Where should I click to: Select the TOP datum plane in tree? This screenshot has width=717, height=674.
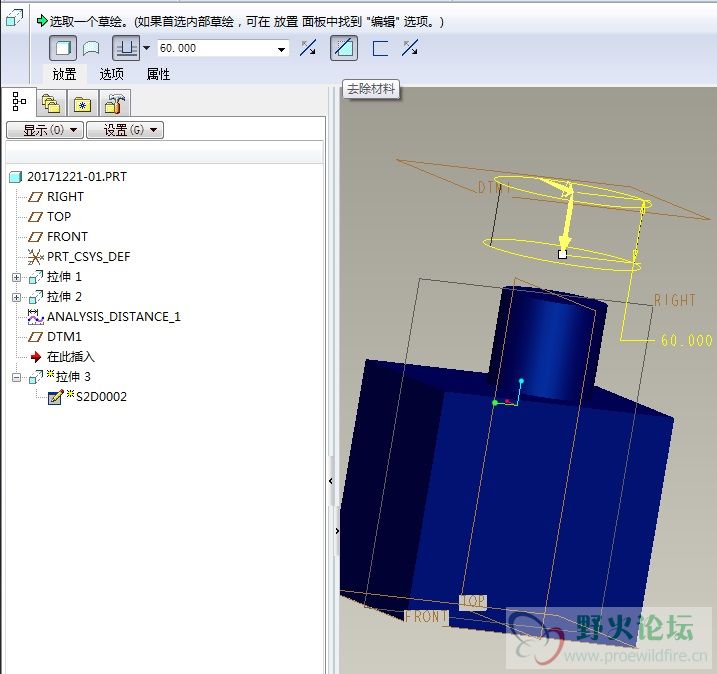click(59, 217)
